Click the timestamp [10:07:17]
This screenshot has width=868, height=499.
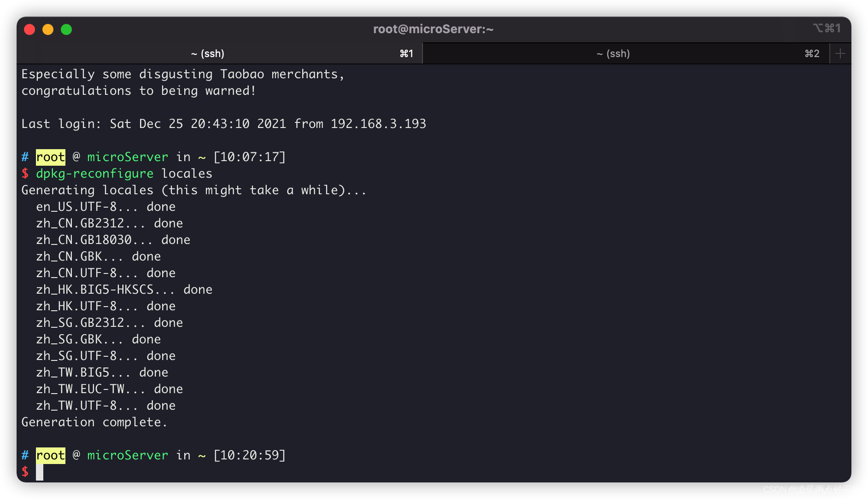tap(250, 157)
